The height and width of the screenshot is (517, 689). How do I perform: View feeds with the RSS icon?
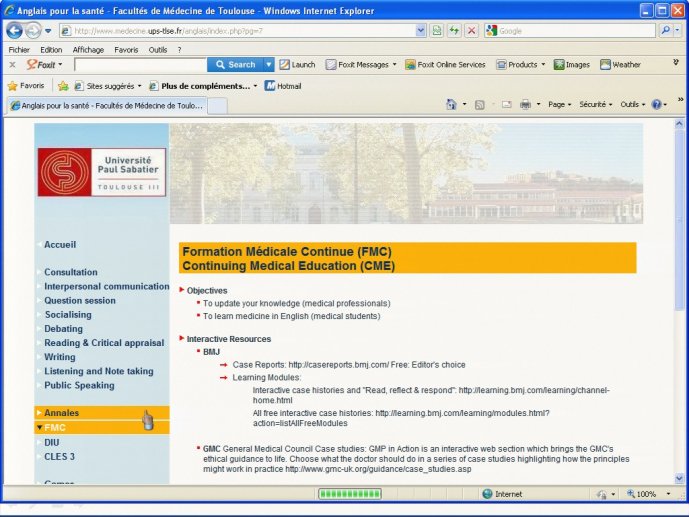tap(480, 105)
